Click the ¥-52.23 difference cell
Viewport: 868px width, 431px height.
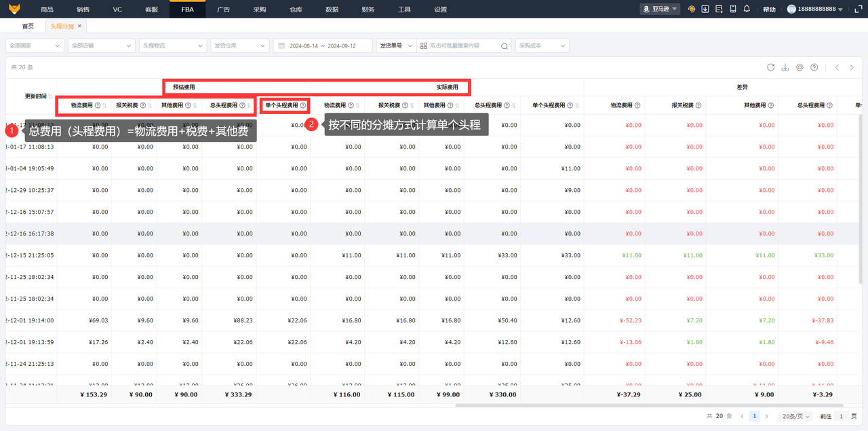pos(629,320)
